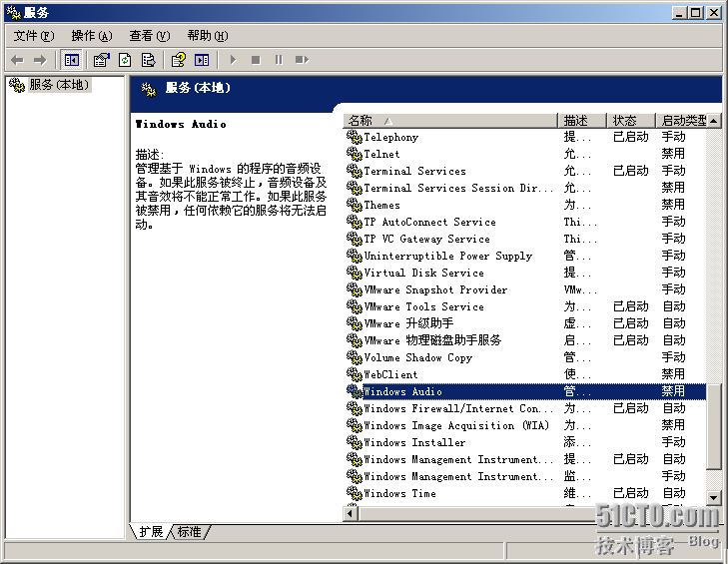Select the VMware 升级助手 service name
Image resolution: width=728 pixels, height=564 pixels.
408,323
